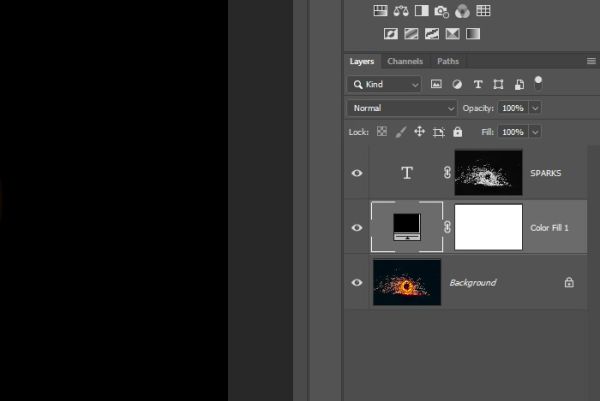This screenshot has width=600, height=401.
Task: Click the Opacity value field
Action: tap(513, 108)
